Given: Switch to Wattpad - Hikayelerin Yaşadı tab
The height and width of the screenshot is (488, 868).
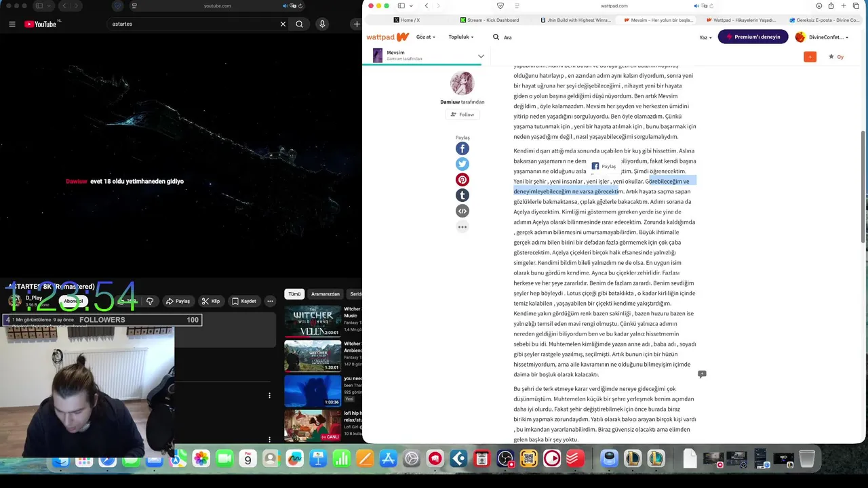Looking at the screenshot, I should [x=741, y=20].
